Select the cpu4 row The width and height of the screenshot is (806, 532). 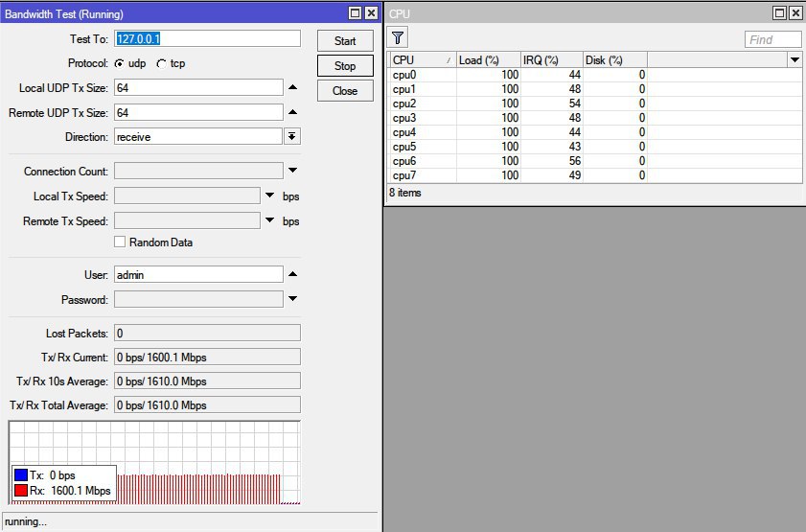point(594,132)
